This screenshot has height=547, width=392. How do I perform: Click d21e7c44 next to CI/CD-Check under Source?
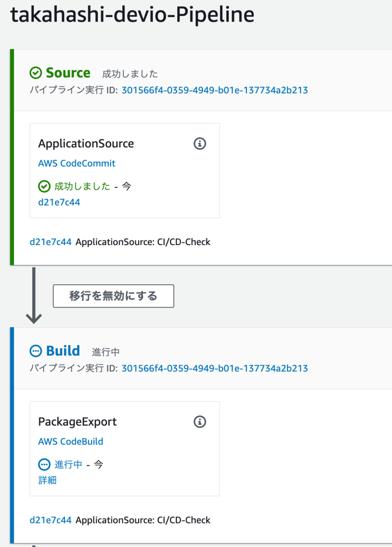pos(50,242)
